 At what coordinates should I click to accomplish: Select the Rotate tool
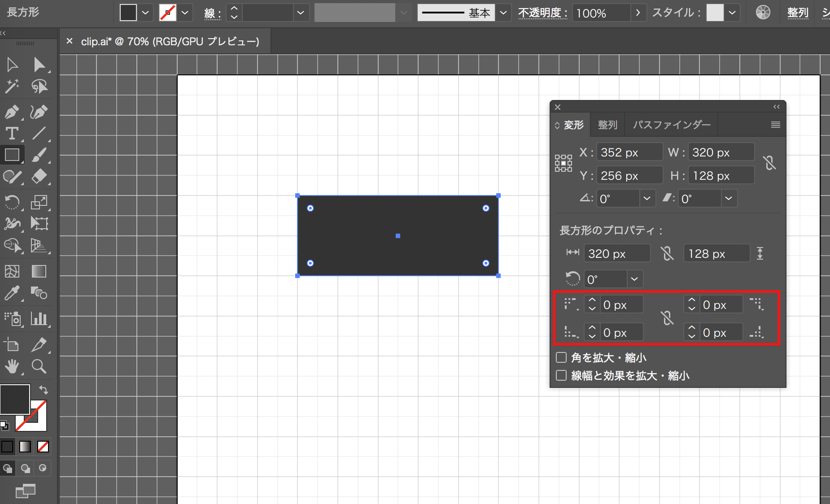[x=12, y=202]
